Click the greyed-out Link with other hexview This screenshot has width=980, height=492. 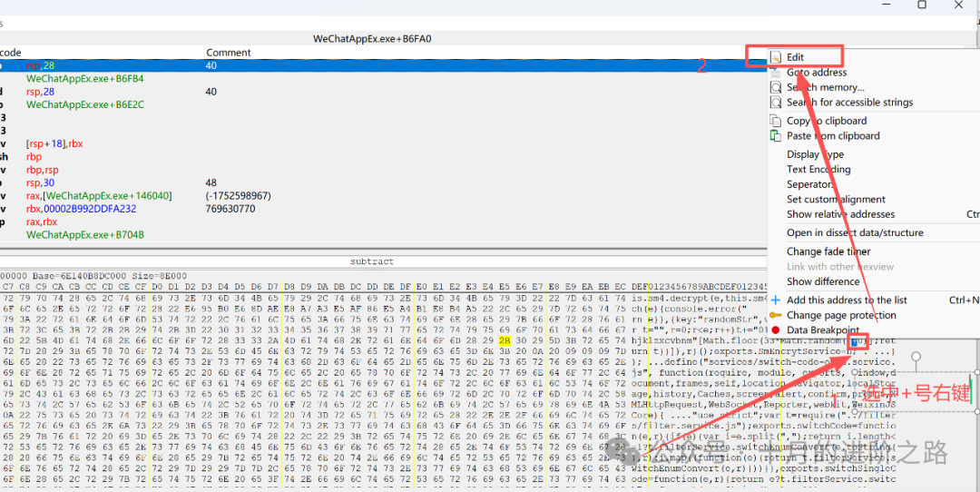pyautogui.click(x=840, y=266)
